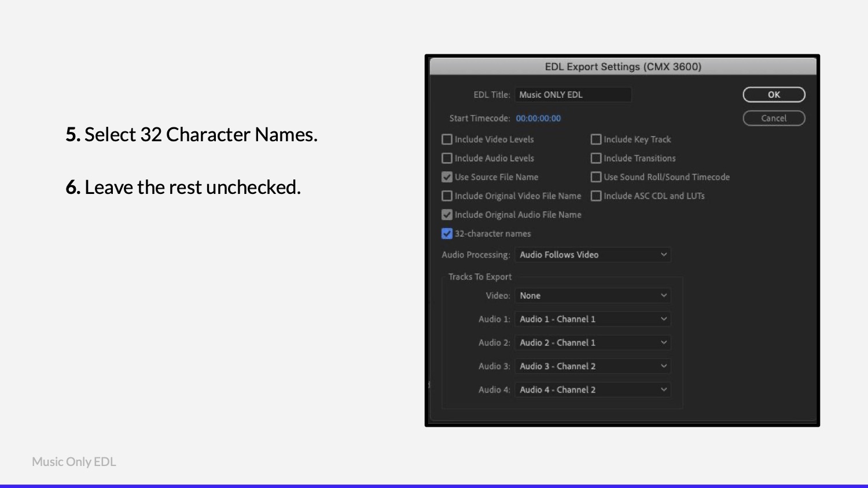Check the Include Video Levels checkbox

pos(447,140)
